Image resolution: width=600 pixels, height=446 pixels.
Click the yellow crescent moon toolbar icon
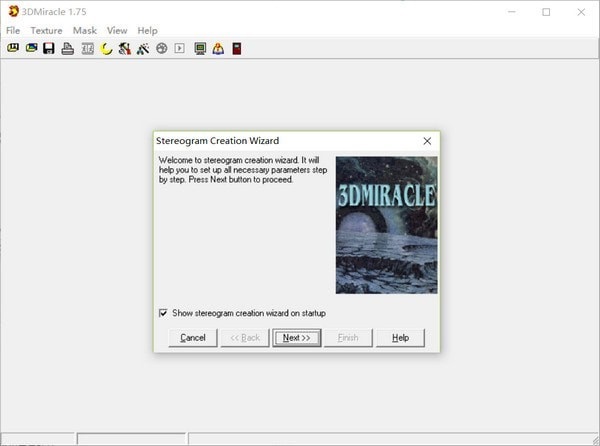(106, 48)
